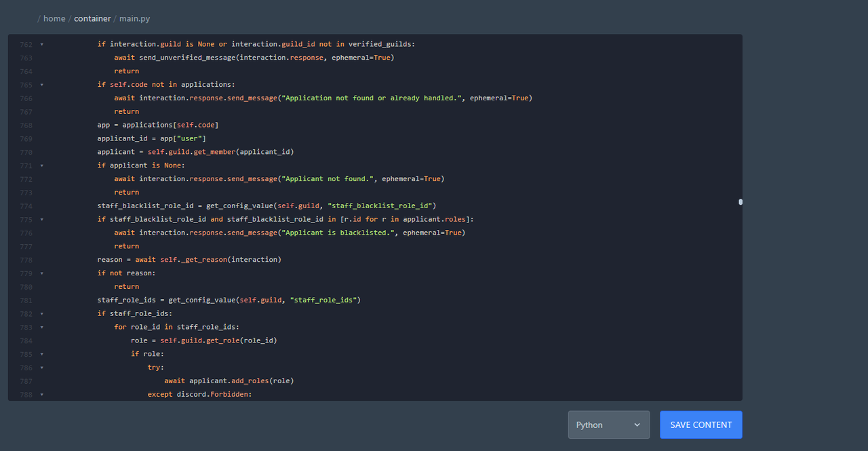Viewport: 868px width, 451px height.
Task: Click on "return" at line 764
Action: [126, 71]
